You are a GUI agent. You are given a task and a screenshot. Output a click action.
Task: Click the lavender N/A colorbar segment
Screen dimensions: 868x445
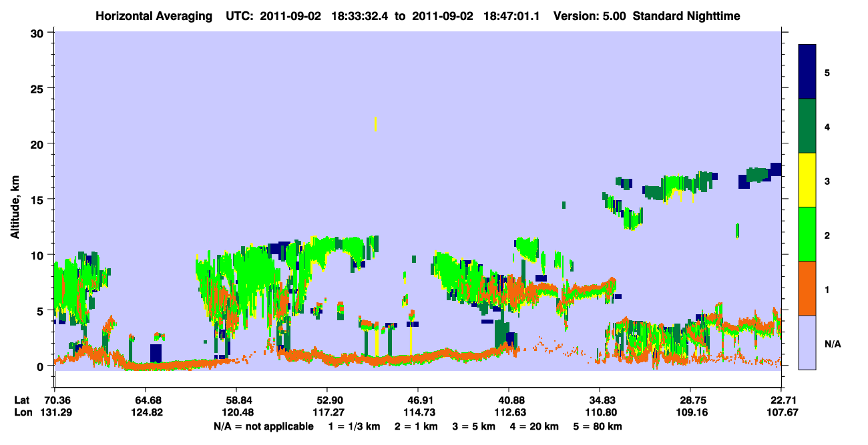(807, 342)
